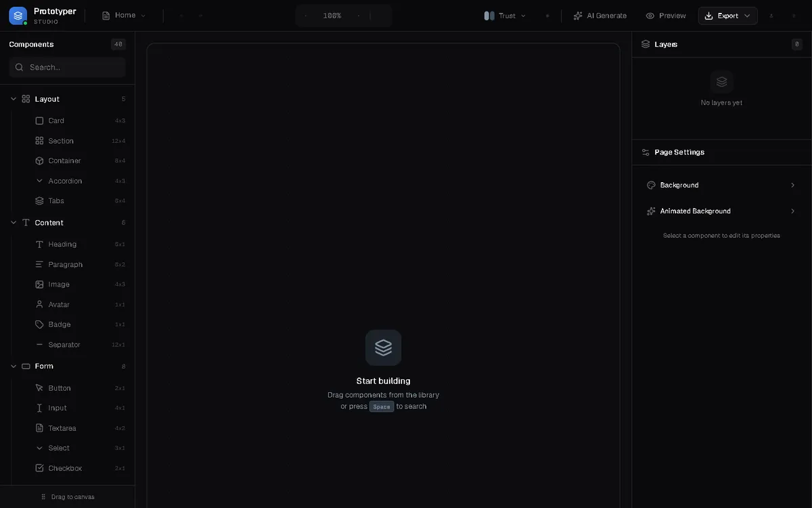Click the Section grid icon
The image size is (812, 508).
click(x=39, y=141)
